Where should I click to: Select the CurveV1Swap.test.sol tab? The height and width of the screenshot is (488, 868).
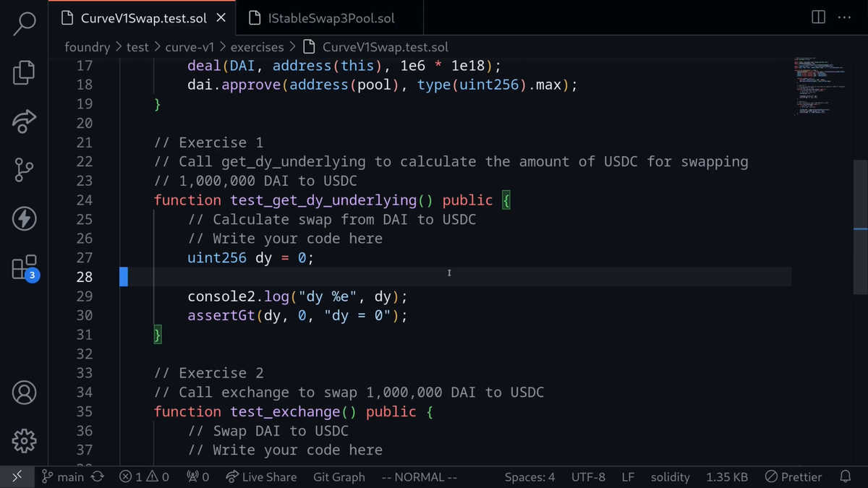[x=141, y=18]
